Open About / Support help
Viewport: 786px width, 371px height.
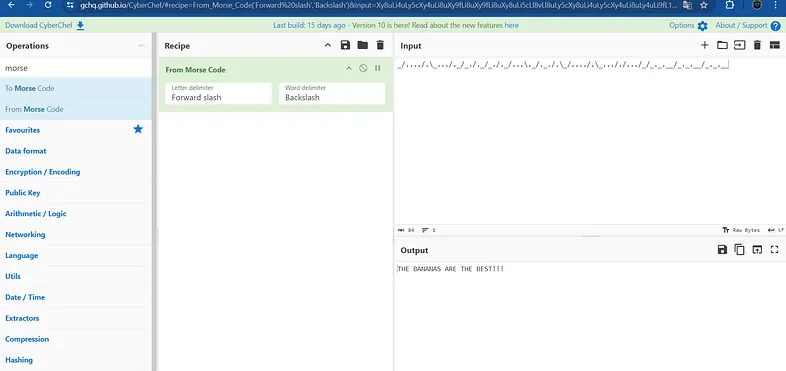[748, 25]
